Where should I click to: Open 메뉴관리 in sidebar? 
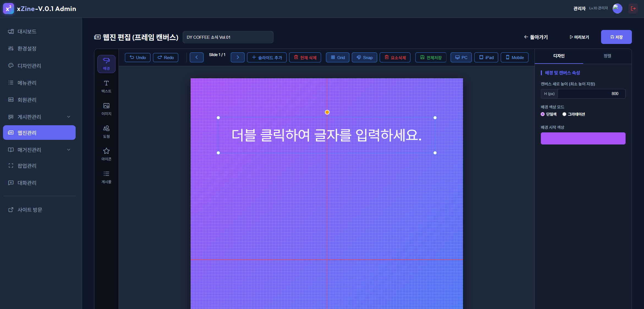click(39, 83)
